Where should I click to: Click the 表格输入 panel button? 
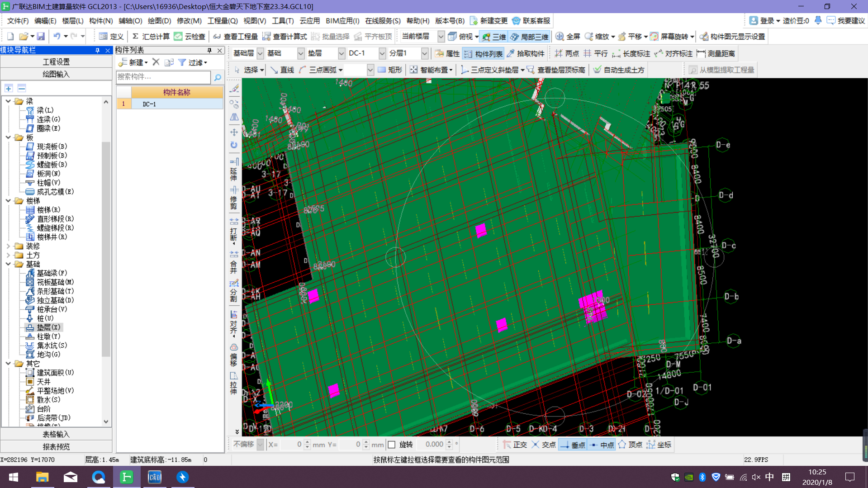[56, 434]
